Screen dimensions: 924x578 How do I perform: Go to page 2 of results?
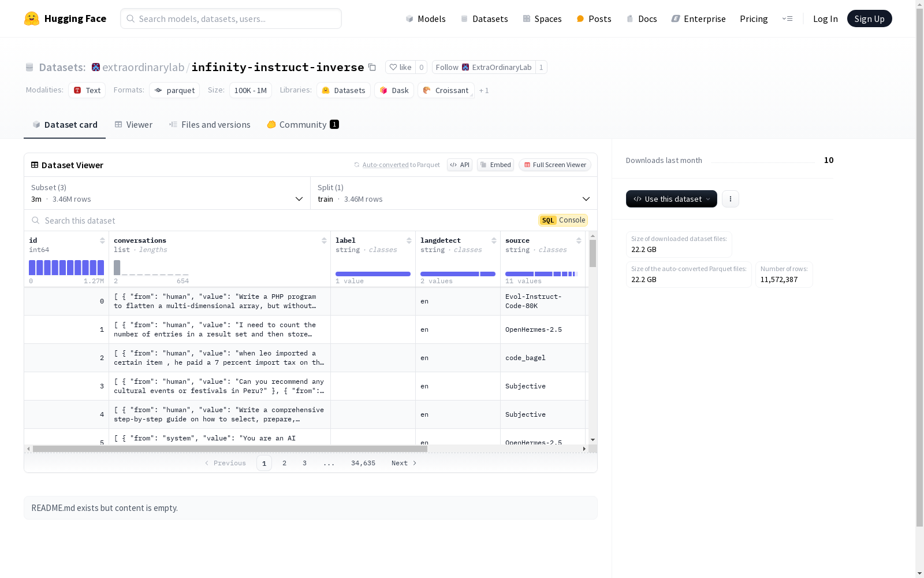pos(284,463)
